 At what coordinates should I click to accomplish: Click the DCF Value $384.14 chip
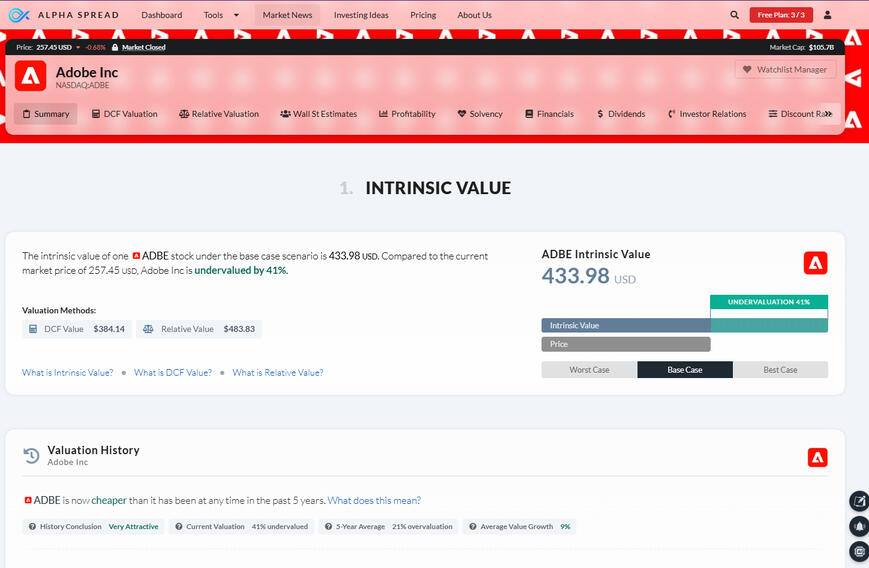point(77,329)
